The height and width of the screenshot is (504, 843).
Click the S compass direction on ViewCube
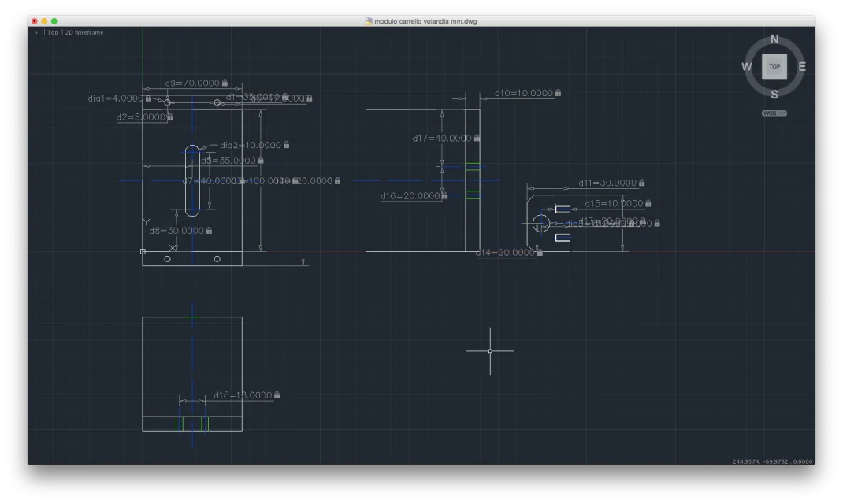774,94
